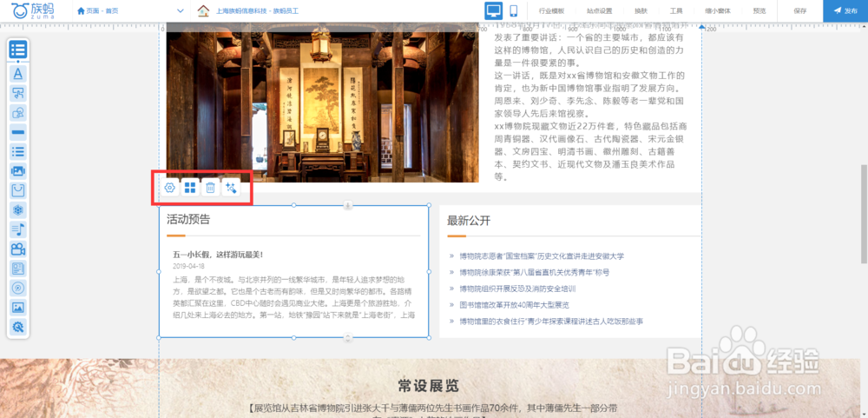Open the 工具 menu

tap(676, 10)
